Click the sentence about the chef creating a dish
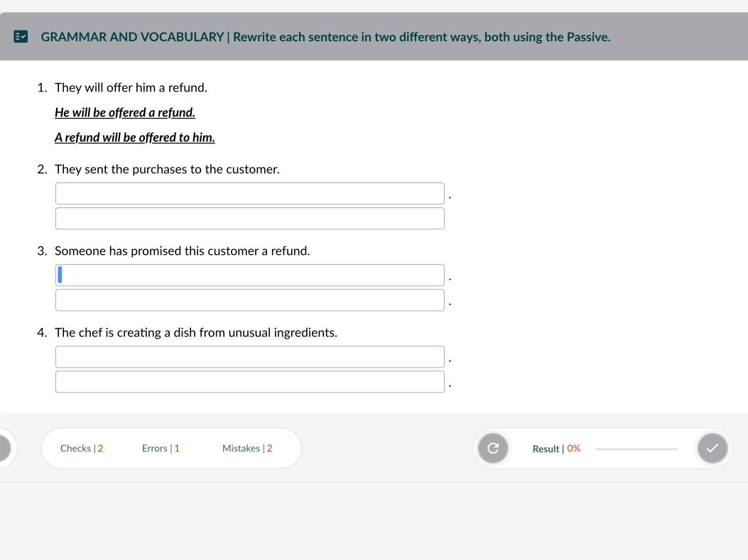 pyautogui.click(x=196, y=333)
